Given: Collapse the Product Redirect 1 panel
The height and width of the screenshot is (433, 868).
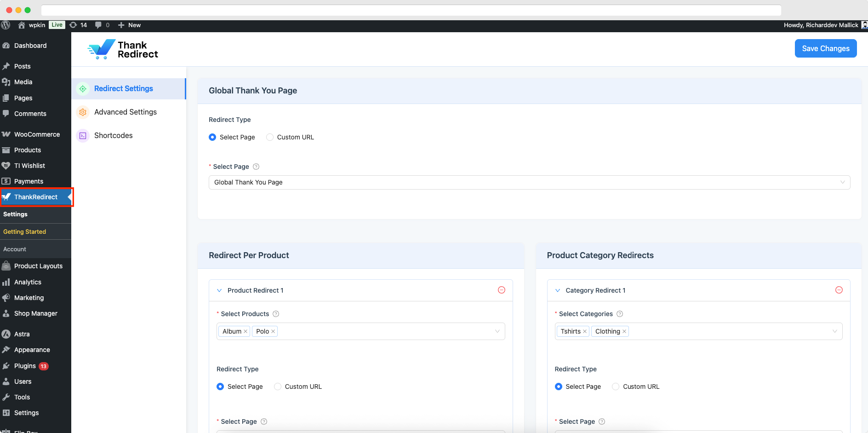Looking at the screenshot, I should pos(219,290).
